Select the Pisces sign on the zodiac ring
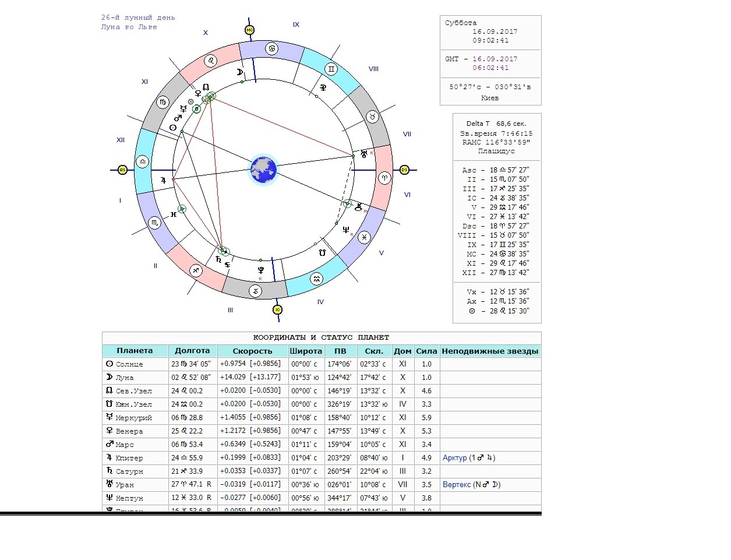The width and height of the screenshot is (731, 560). point(364,237)
